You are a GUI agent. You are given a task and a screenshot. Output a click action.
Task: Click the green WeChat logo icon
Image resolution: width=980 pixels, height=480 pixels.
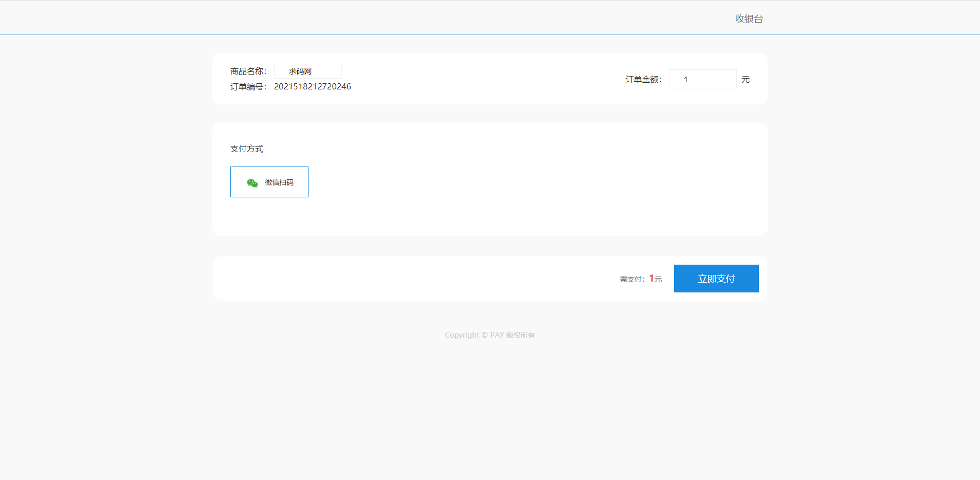252,183
